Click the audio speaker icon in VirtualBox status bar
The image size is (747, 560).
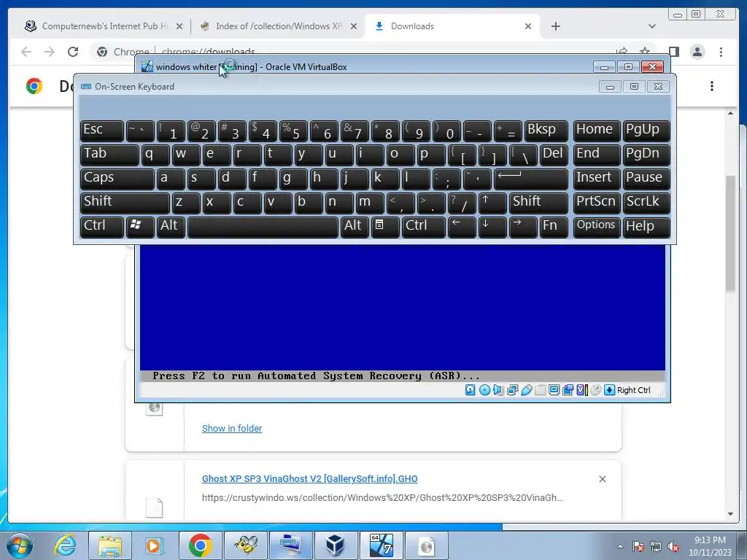[x=498, y=390]
